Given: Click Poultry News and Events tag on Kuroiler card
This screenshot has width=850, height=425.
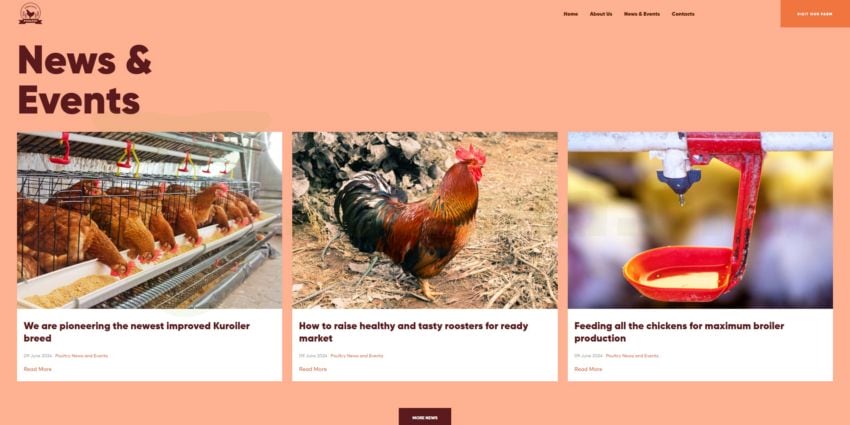Looking at the screenshot, I should coord(81,356).
